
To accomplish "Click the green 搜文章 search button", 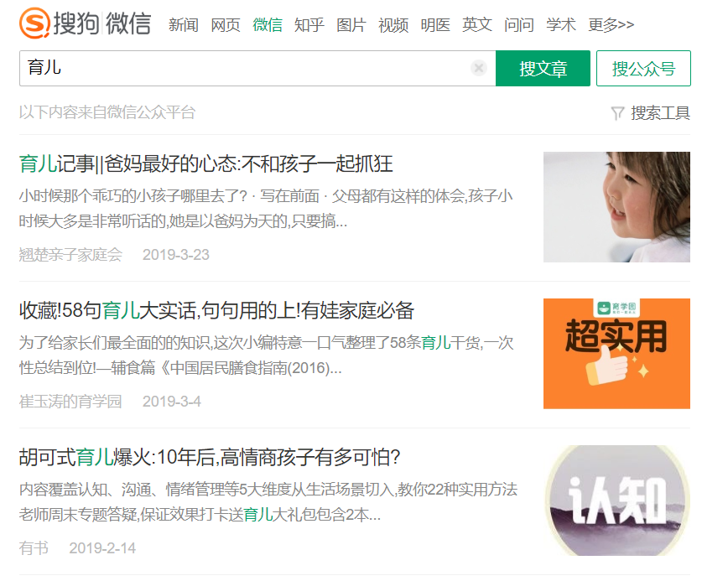I will click(x=543, y=68).
